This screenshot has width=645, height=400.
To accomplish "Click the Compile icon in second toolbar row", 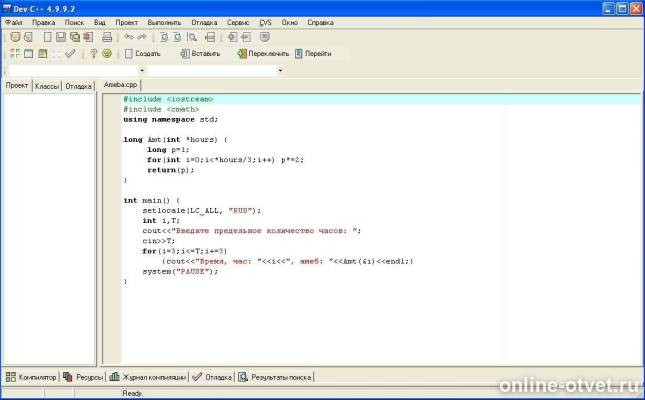I will [13, 54].
